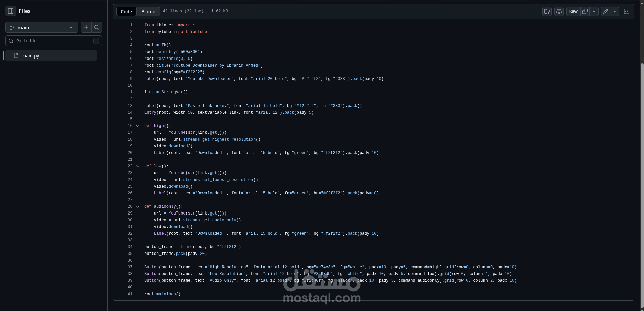This screenshot has width=644, height=311.
Task: Open more edit options dropdown
Action: click(615, 11)
